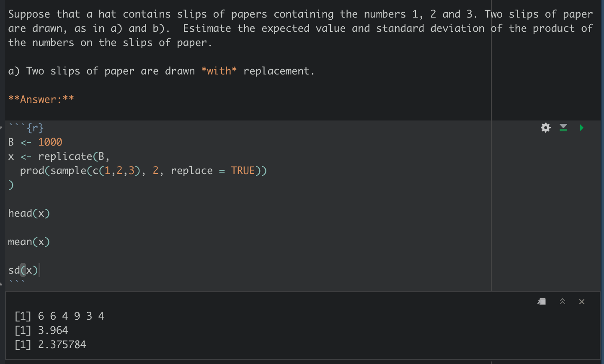Place cursor on the head(x) line
The height and width of the screenshot is (364, 604).
[29, 213]
